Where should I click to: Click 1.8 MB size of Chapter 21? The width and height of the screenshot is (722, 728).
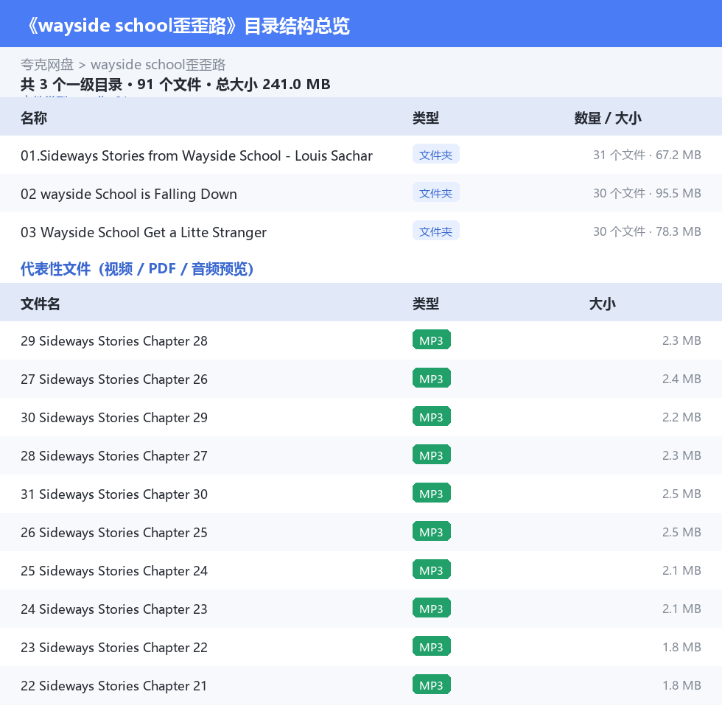(681, 685)
